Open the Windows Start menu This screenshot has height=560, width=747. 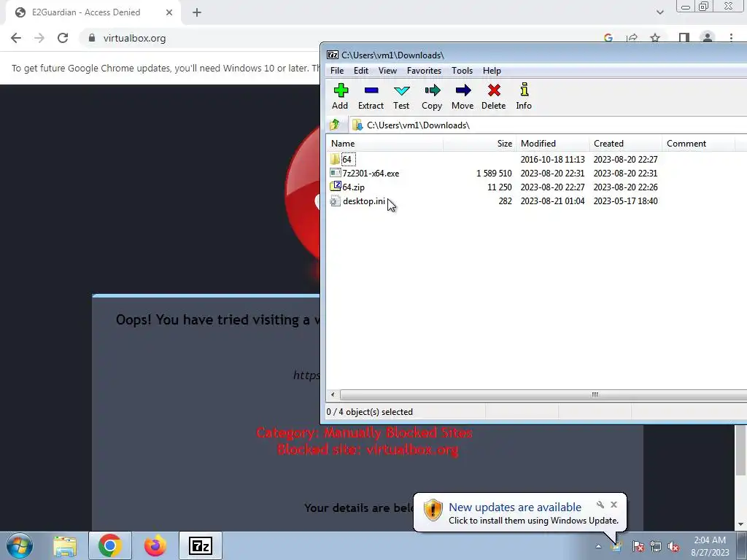pyautogui.click(x=19, y=545)
